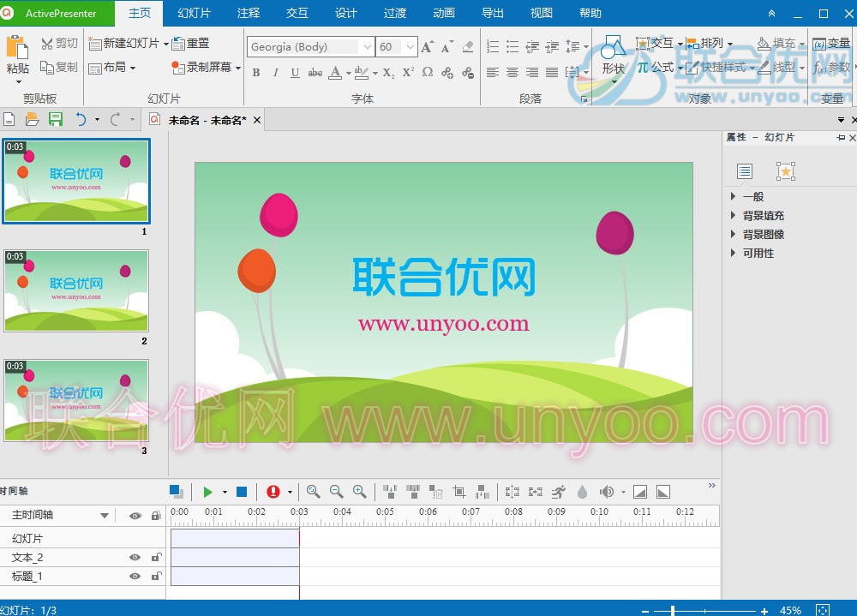The image size is (857, 616).
Task: Click the Paste icon
Action: click(17, 48)
